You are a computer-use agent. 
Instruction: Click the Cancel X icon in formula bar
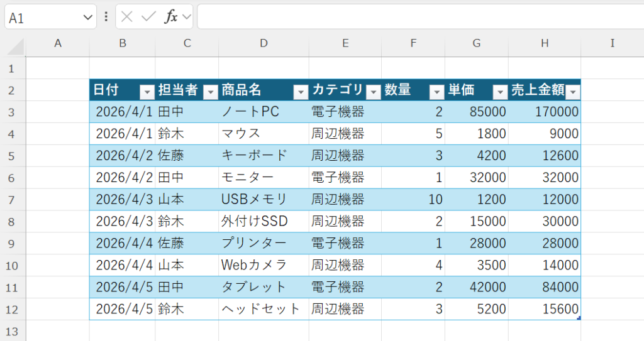point(127,17)
